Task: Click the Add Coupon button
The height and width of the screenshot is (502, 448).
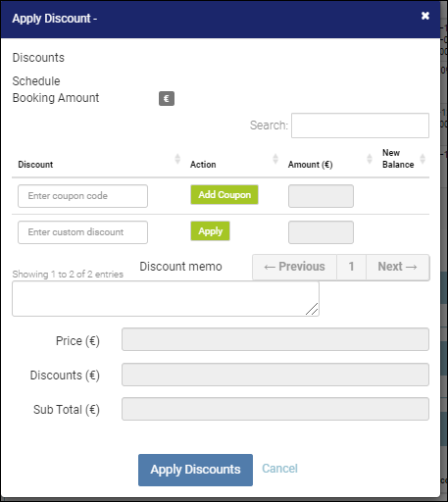Action: point(224,195)
